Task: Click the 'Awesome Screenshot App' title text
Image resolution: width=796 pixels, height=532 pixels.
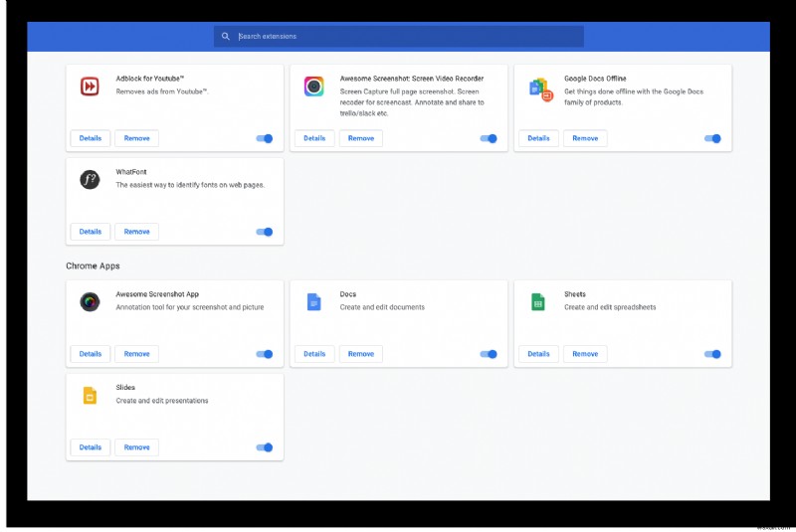Action: [157, 294]
